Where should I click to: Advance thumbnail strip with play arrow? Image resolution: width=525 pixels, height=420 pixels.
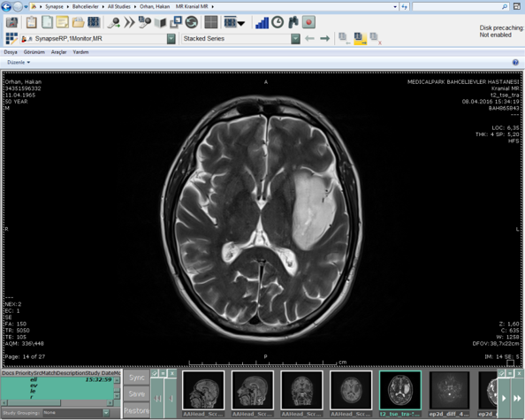504,398
